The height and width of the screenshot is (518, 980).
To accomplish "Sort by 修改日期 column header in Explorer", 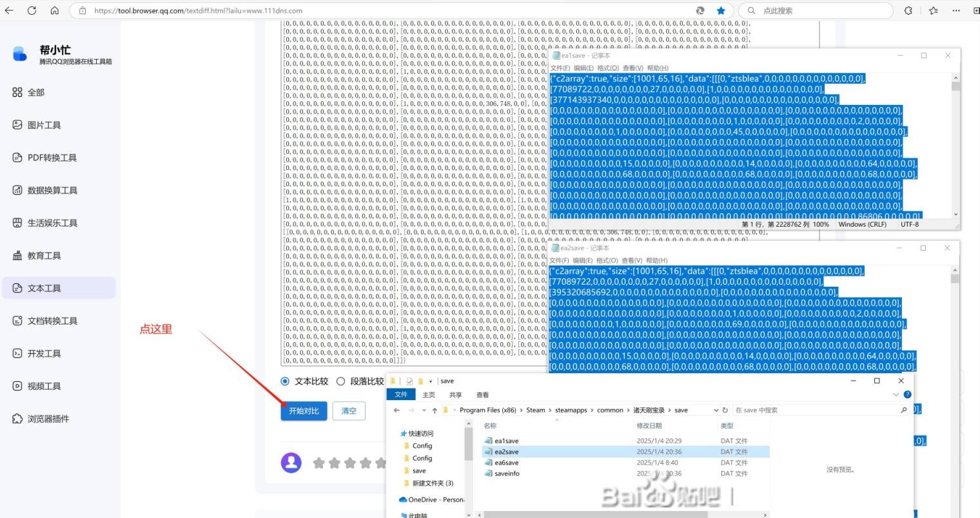I will (x=649, y=426).
